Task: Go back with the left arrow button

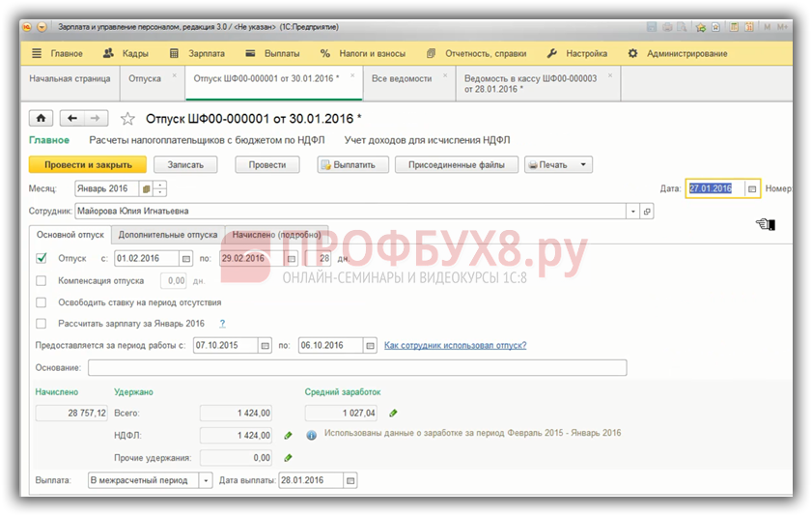Action: (72, 119)
